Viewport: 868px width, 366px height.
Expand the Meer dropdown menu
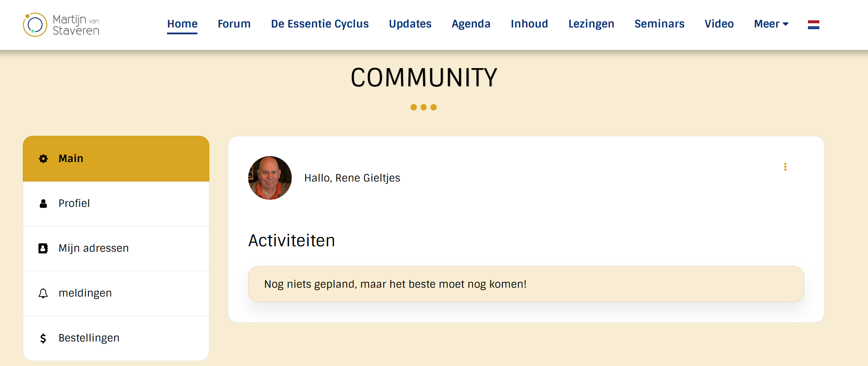[771, 24]
